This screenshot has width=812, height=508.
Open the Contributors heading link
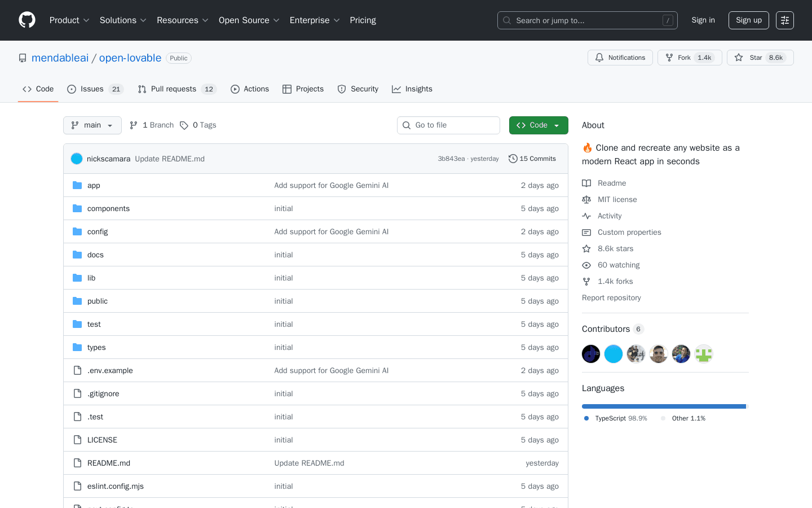[613, 329]
